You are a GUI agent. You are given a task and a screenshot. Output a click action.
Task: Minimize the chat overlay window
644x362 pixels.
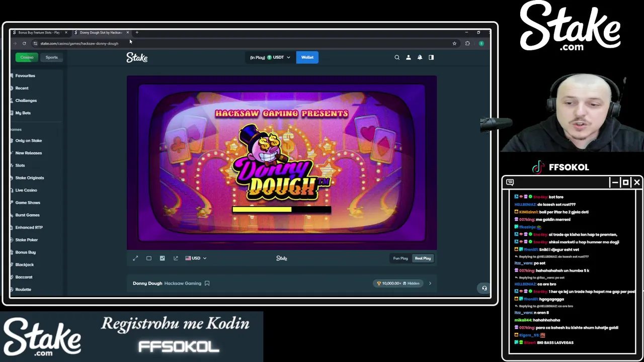(614, 182)
